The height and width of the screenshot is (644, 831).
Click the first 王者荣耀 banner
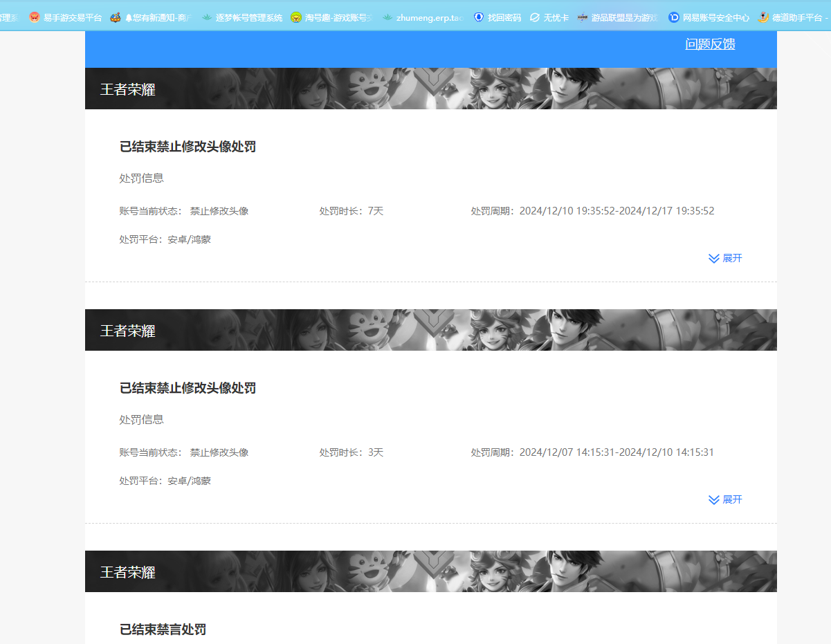(430, 89)
